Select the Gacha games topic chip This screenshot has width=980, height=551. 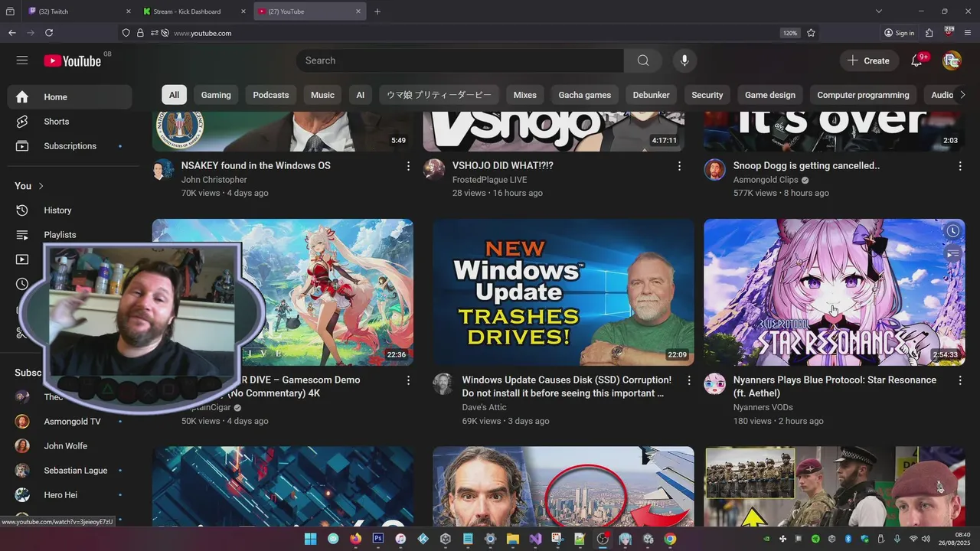point(585,95)
